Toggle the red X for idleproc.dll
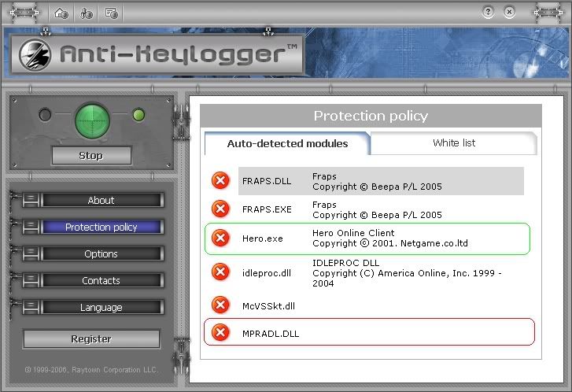The image size is (572, 392). pos(220,272)
